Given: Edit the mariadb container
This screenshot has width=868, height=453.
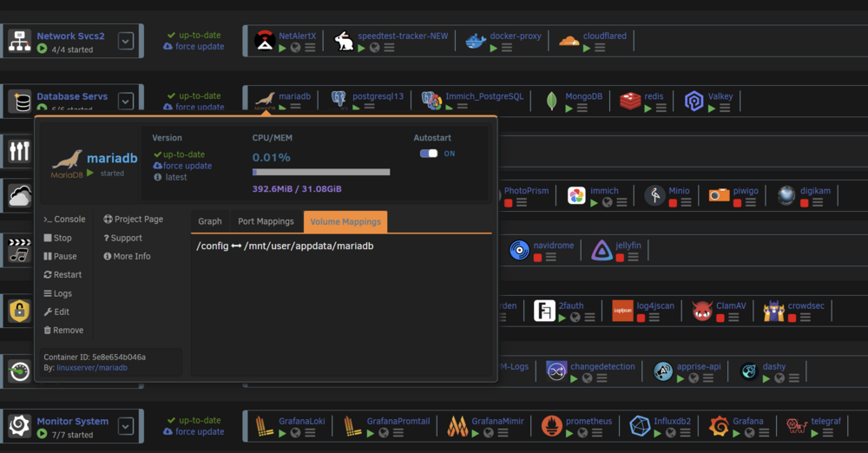Looking at the screenshot, I should point(56,312).
